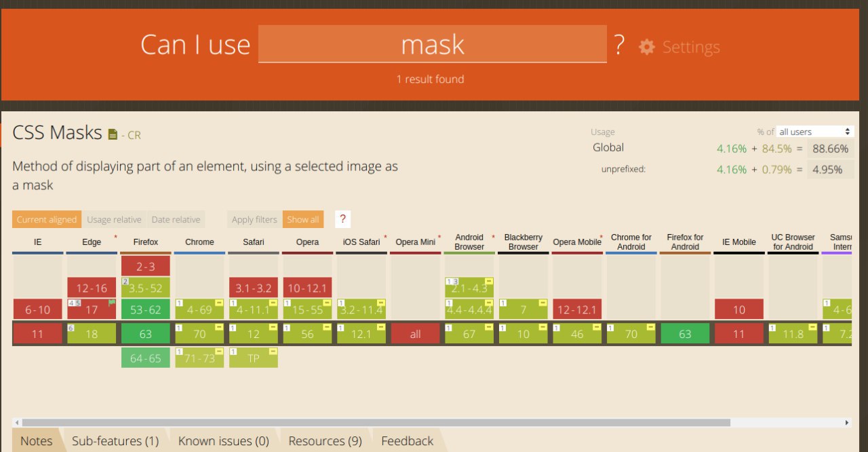Screen dimensions: 868x452
Task: Select the Safari 3.1-3.2 support cell
Action: pyautogui.click(x=254, y=288)
